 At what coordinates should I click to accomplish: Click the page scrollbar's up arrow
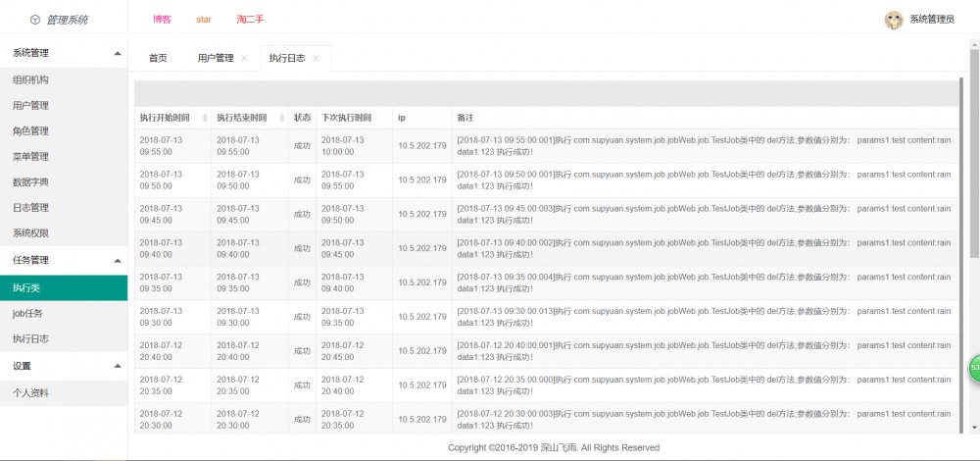click(974, 44)
